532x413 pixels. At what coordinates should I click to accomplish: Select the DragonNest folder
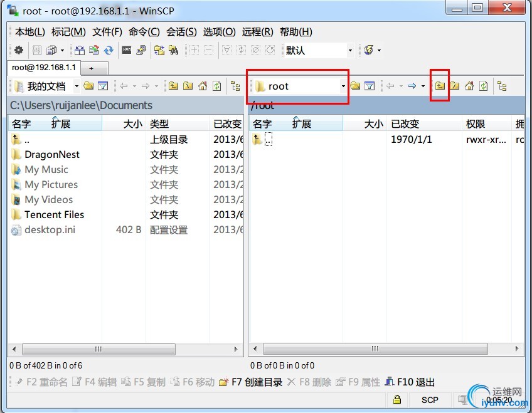point(52,155)
